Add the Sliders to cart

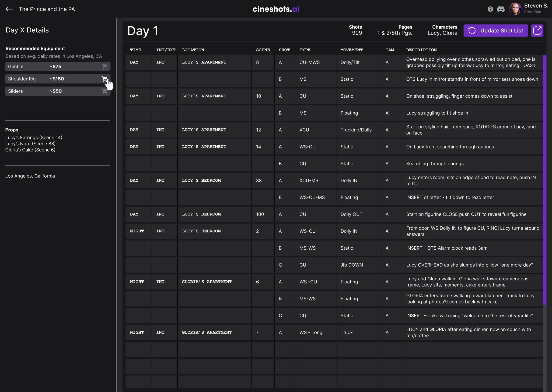pyautogui.click(x=105, y=91)
